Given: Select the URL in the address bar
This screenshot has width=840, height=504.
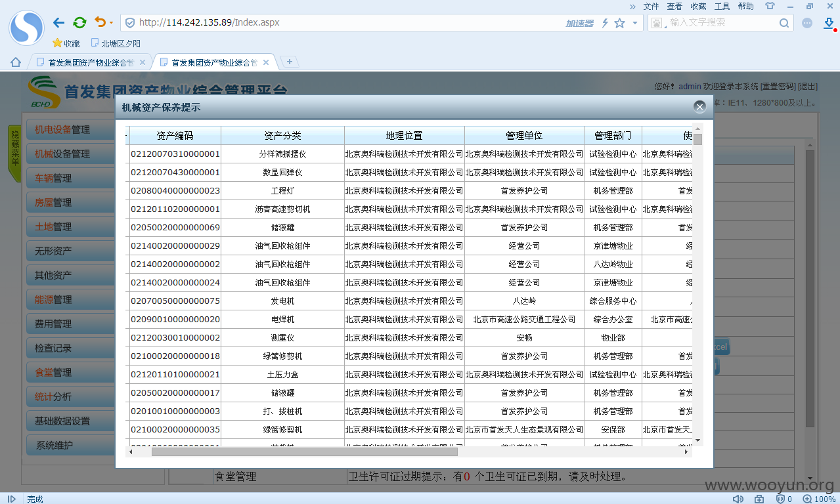Looking at the screenshot, I should (210, 22).
